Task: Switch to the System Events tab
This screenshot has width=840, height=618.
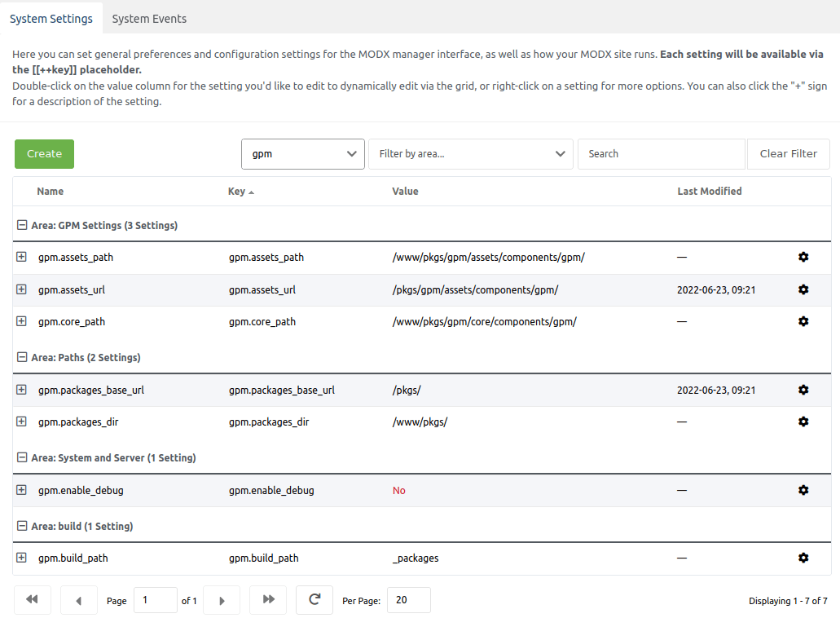Action: pyautogui.click(x=149, y=18)
